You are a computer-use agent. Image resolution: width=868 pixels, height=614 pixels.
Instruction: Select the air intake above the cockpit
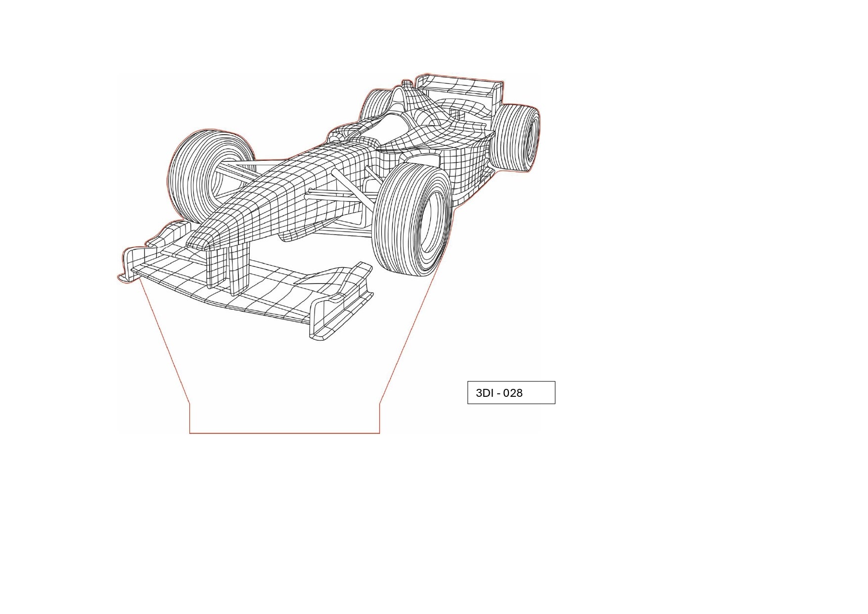(399, 96)
